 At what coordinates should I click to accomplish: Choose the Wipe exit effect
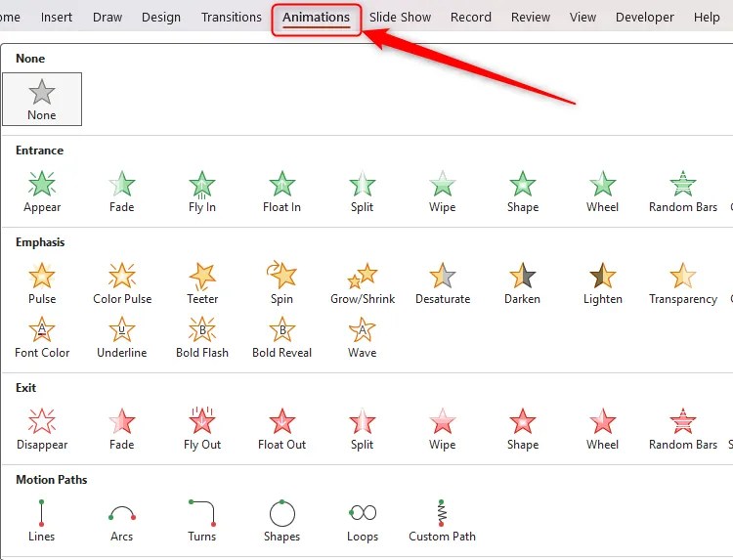coord(442,430)
